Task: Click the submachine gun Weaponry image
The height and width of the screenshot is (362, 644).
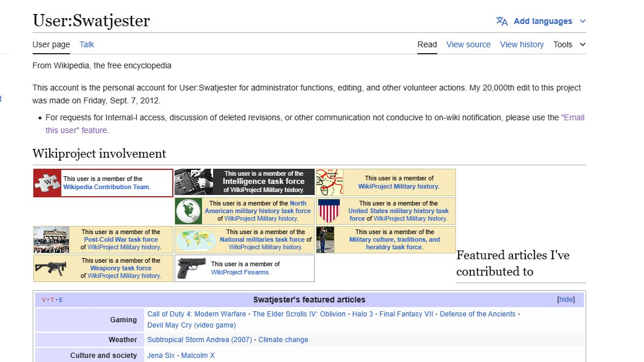Action: 51,269
